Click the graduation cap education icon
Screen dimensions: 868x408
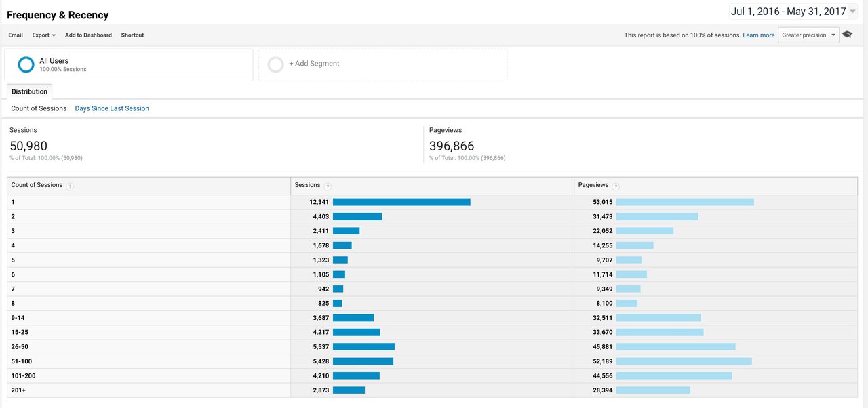pyautogui.click(x=847, y=35)
